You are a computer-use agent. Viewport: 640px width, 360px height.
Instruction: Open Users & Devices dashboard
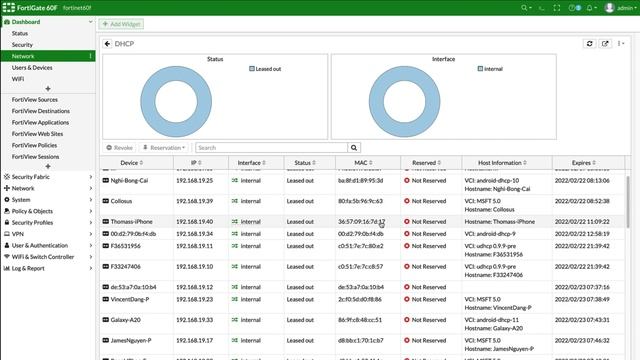pyautogui.click(x=32, y=68)
